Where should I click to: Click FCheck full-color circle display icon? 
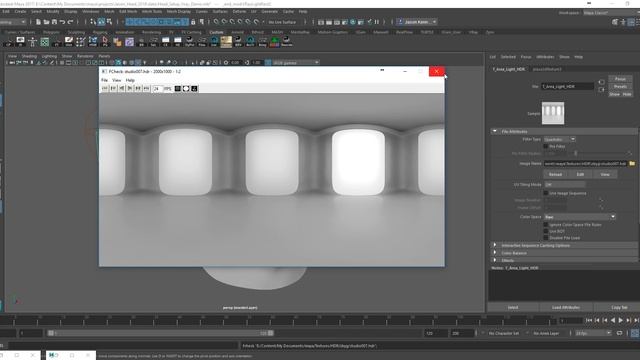[x=186, y=89]
